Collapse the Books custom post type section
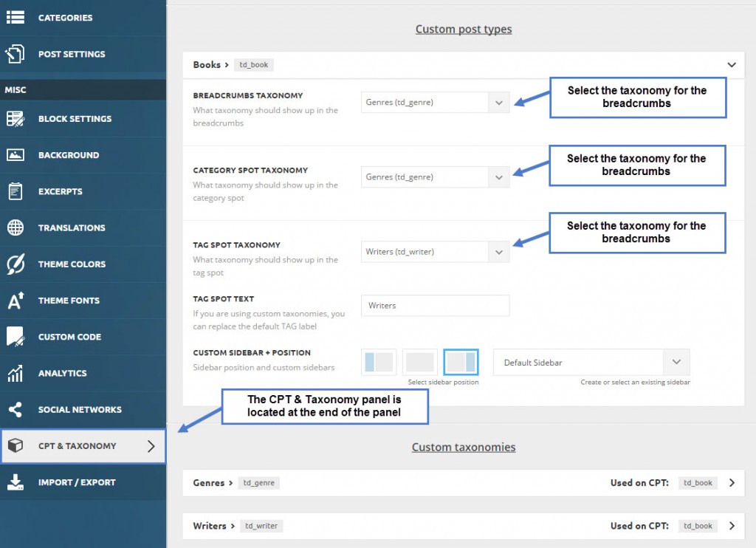Image resolution: width=756 pixels, height=548 pixels. [x=732, y=65]
